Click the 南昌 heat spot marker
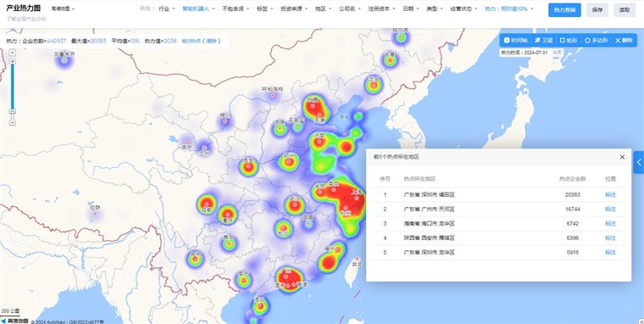 click(308, 223)
